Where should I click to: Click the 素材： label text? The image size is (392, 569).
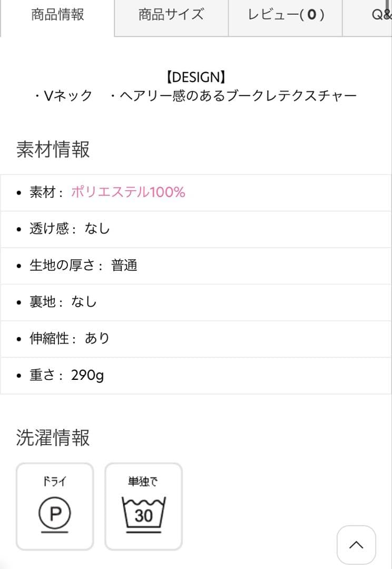[x=46, y=192]
